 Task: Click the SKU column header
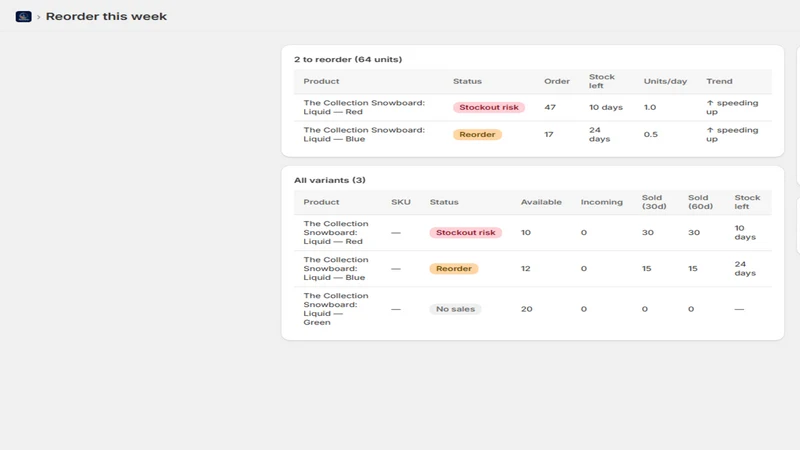pyautogui.click(x=401, y=202)
